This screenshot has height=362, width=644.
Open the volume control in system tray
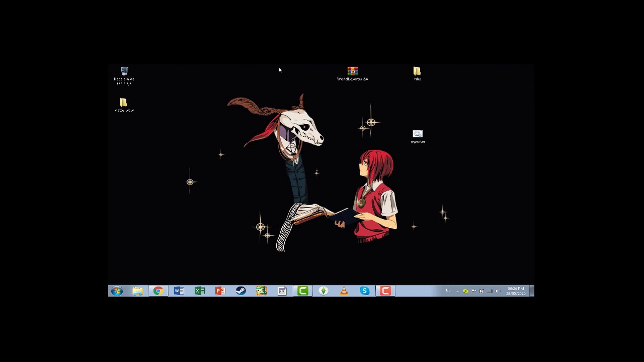coord(498,291)
